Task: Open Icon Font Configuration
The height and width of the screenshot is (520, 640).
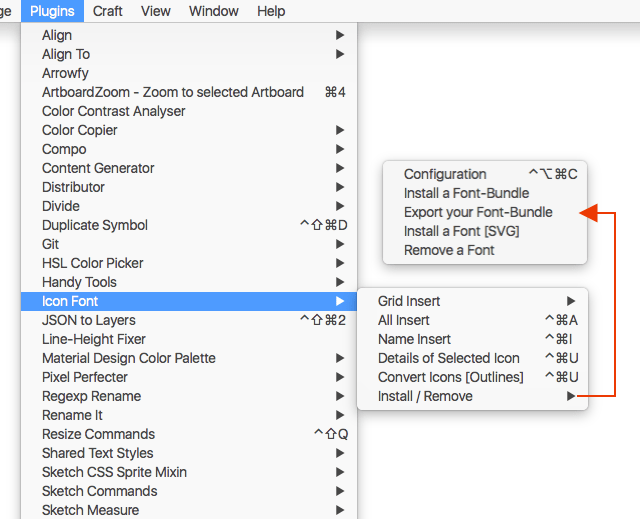Action: pyautogui.click(x=445, y=174)
